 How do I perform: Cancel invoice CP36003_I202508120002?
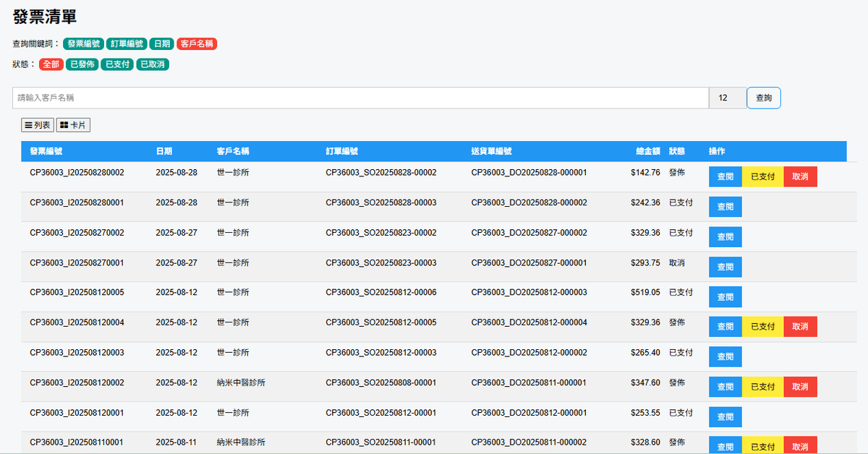[x=800, y=387]
